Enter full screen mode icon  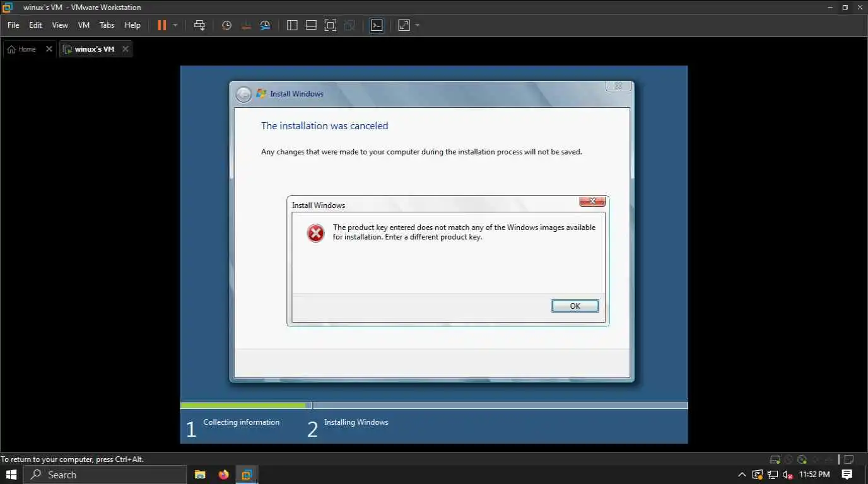[331, 25]
